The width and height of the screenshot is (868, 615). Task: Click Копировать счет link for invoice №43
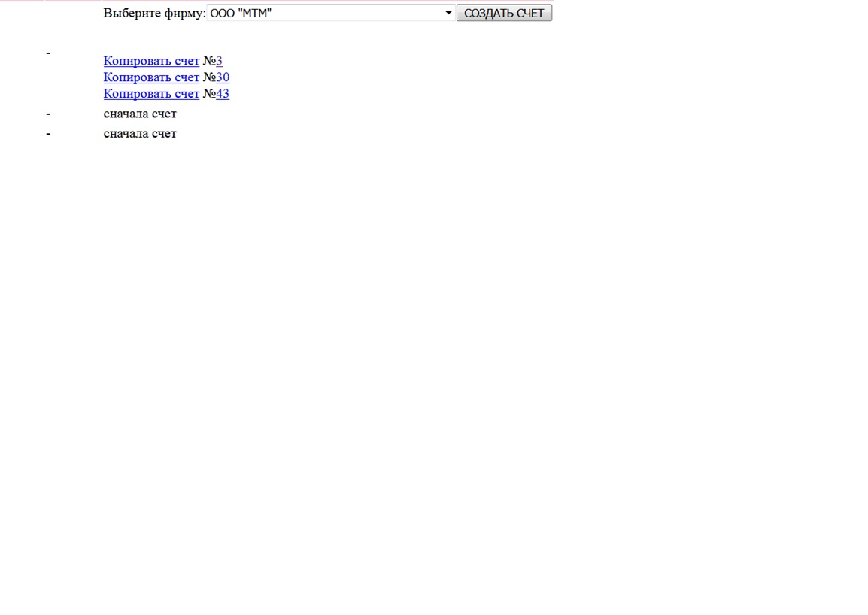151,94
